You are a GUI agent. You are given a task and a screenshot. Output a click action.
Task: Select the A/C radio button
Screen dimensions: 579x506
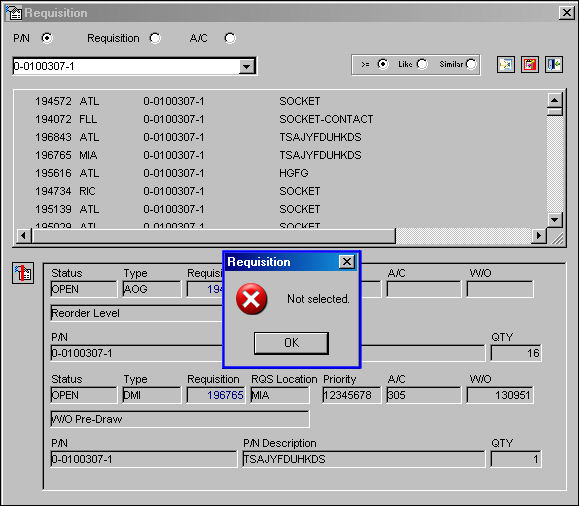click(x=230, y=38)
